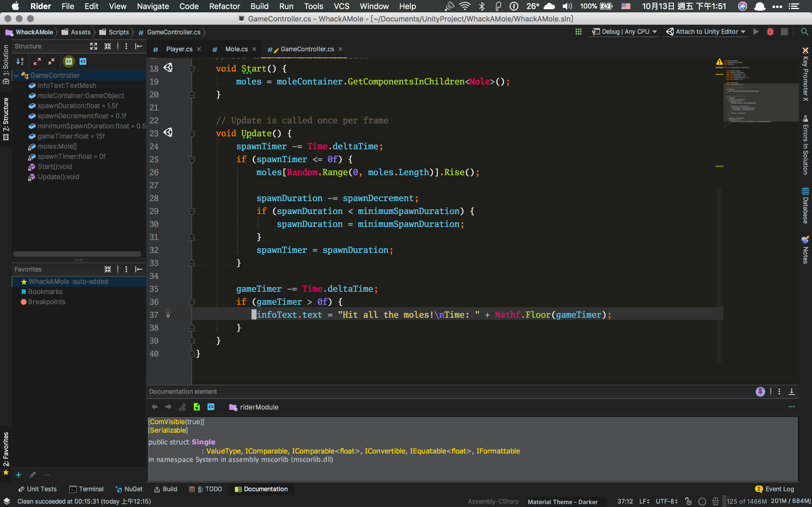Open the Terminal tool window button
Viewport: 812px width, 507px height.
(x=87, y=489)
